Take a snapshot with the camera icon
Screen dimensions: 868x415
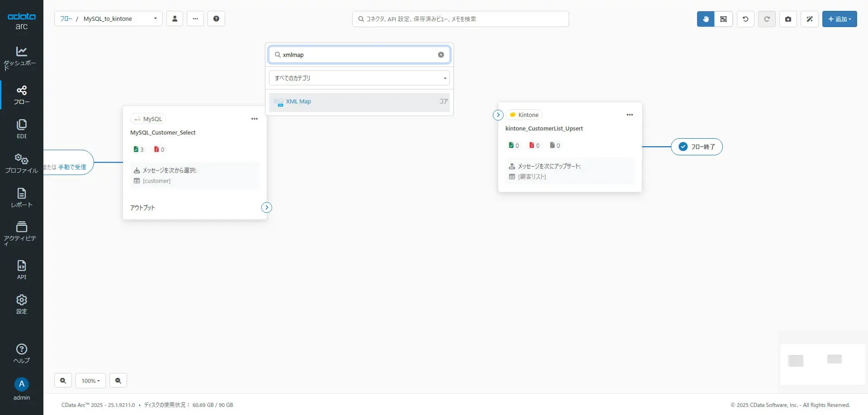pyautogui.click(x=788, y=19)
